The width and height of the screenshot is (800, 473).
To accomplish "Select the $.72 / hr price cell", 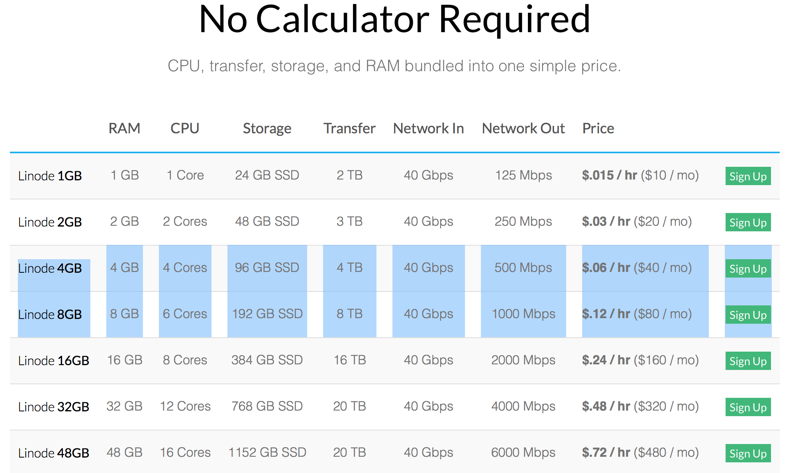I will (x=640, y=452).
